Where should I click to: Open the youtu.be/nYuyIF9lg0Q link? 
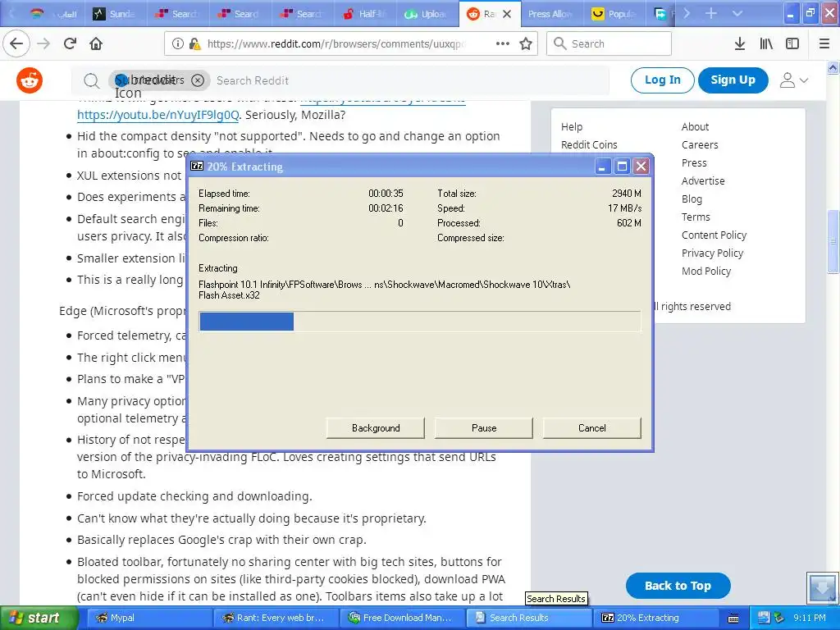click(x=158, y=115)
